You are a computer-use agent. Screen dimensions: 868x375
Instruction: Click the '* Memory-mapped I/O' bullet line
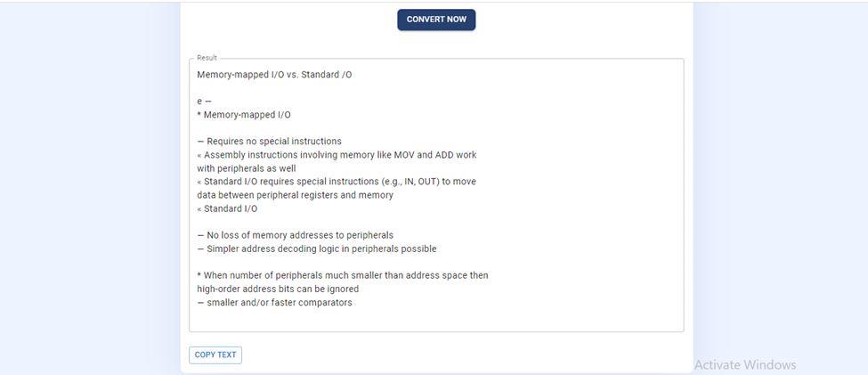pyautogui.click(x=244, y=115)
